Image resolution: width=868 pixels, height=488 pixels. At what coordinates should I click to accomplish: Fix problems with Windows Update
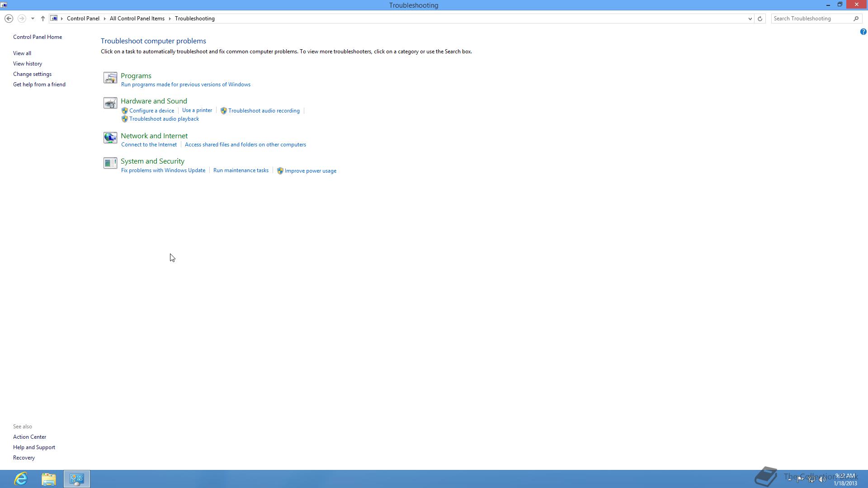pyautogui.click(x=163, y=170)
